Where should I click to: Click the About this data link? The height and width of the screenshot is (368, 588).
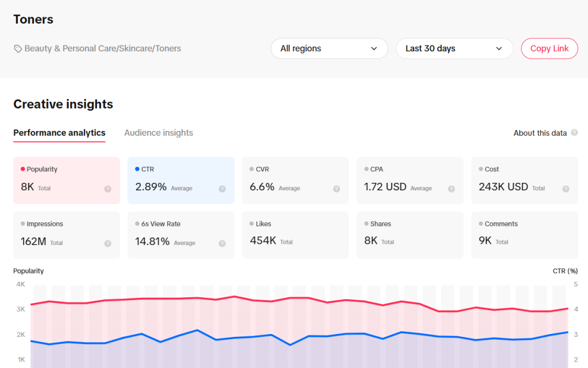540,133
